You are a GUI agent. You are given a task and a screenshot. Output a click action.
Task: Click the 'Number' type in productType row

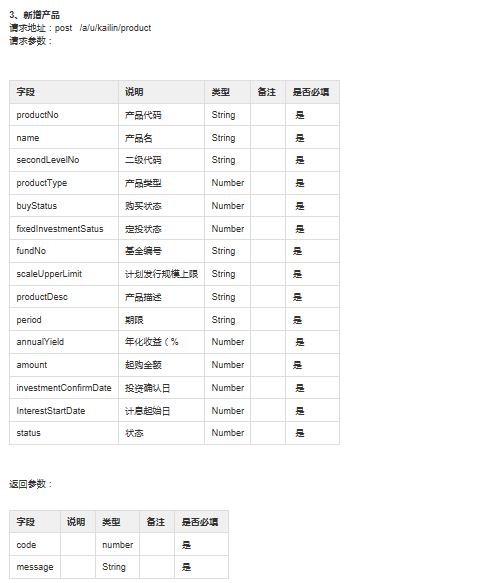[x=228, y=183]
